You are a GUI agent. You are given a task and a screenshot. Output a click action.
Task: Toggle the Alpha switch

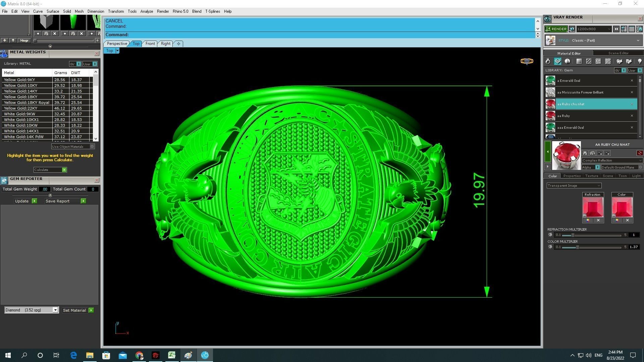597,167
